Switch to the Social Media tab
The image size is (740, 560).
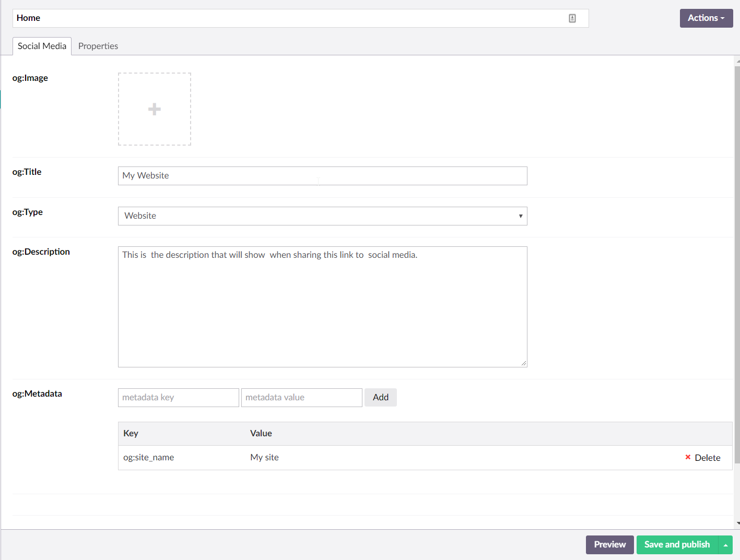(42, 46)
